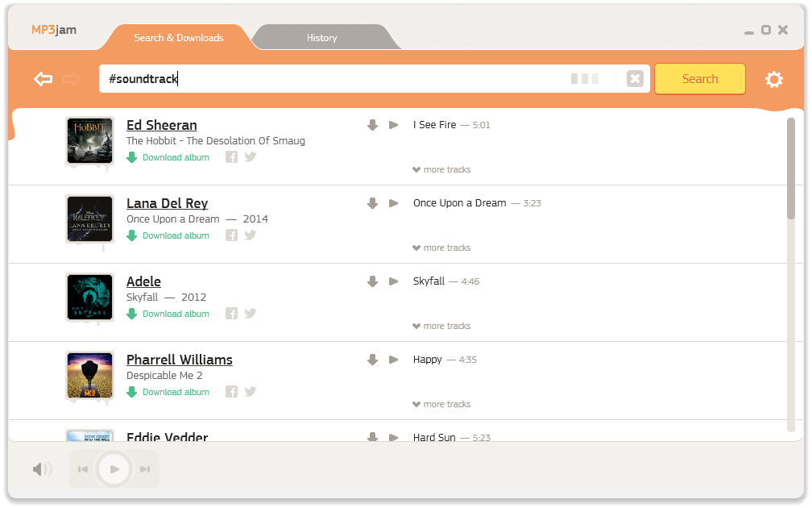Skip to the previous track

pyautogui.click(x=83, y=469)
